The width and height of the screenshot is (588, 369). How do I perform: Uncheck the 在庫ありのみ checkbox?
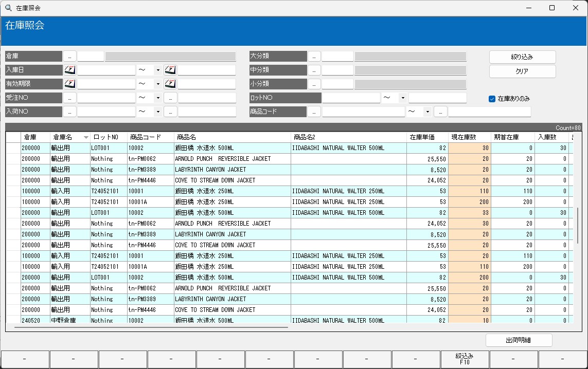pyautogui.click(x=492, y=99)
